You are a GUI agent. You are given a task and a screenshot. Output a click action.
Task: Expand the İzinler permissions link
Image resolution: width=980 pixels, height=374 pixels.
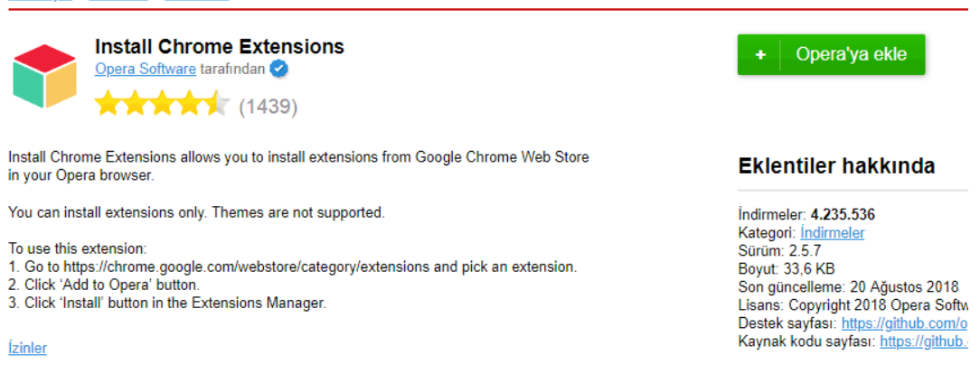(x=27, y=348)
